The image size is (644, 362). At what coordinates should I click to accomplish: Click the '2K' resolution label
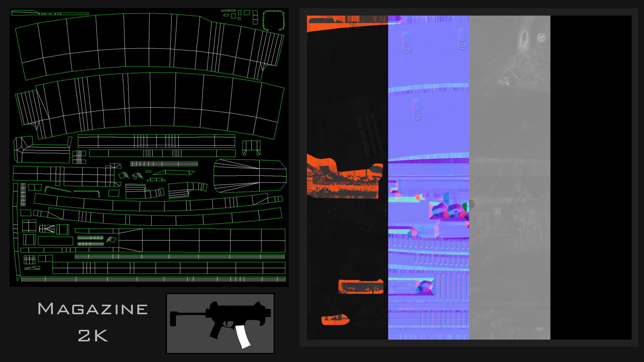click(93, 335)
